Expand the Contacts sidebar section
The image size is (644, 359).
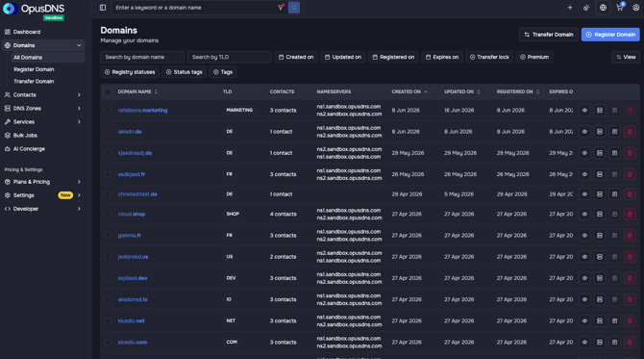(79, 94)
